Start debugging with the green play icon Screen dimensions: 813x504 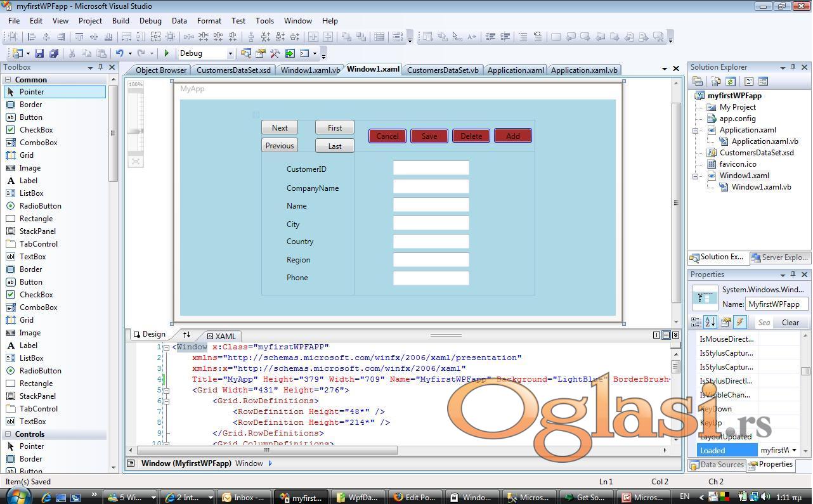[x=167, y=54]
